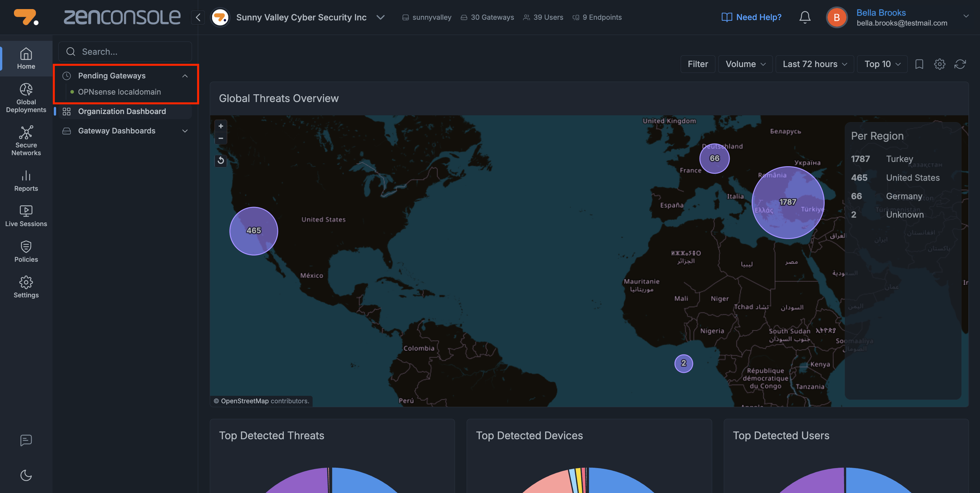Collapse the Pending Gateways section
Viewport: 980px width, 493px height.
click(185, 76)
